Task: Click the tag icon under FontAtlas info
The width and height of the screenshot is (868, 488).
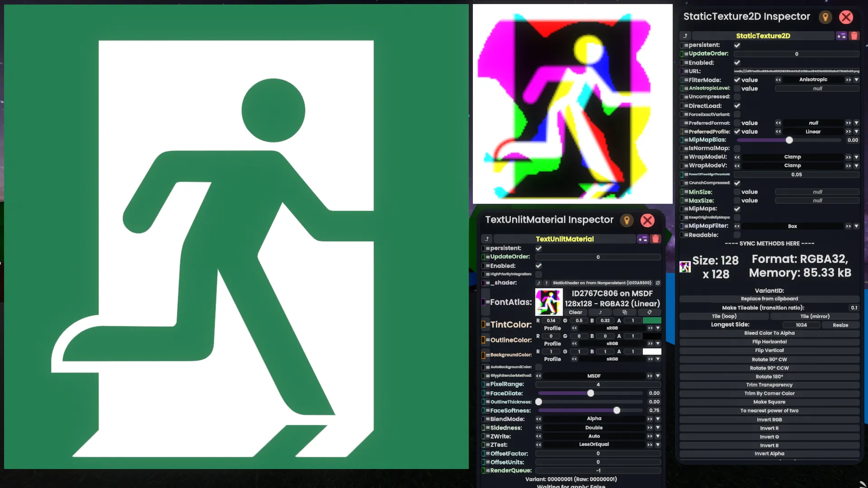Action: point(649,312)
